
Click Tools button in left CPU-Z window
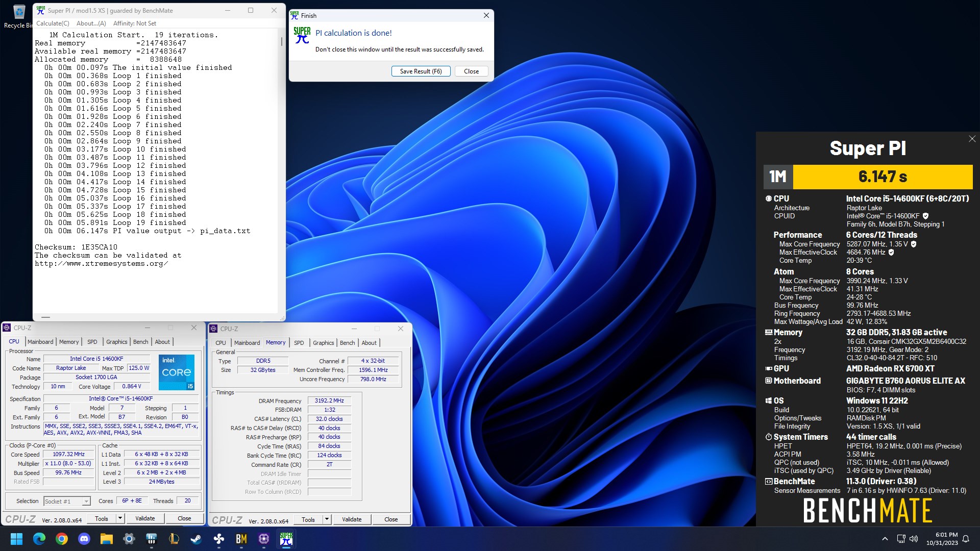(102, 518)
